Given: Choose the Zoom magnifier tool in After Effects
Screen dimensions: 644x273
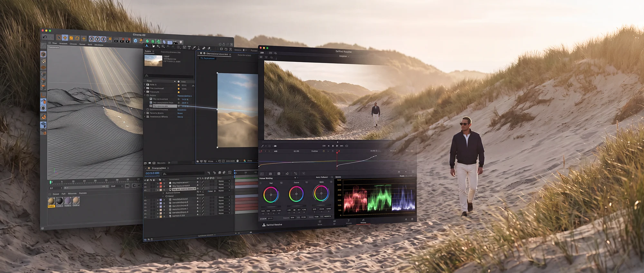Looking at the screenshot, I should (x=158, y=46).
